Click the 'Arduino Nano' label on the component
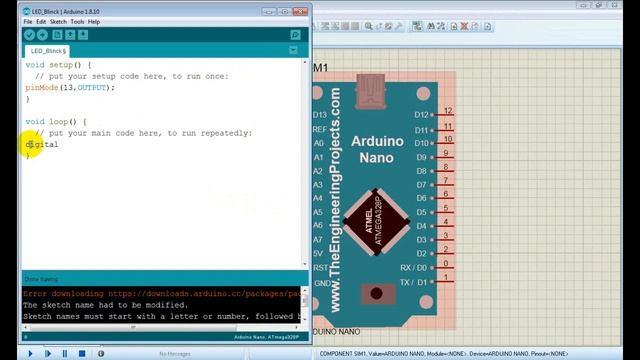This screenshot has width=640, height=360. tap(377, 149)
